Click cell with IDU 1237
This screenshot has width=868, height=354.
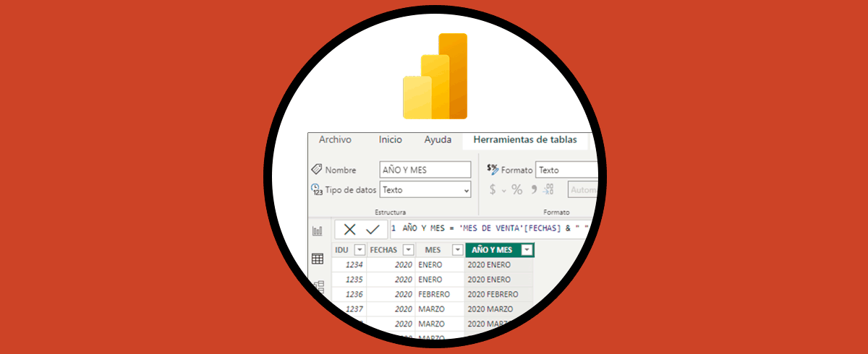pyautogui.click(x=349, y=309)
